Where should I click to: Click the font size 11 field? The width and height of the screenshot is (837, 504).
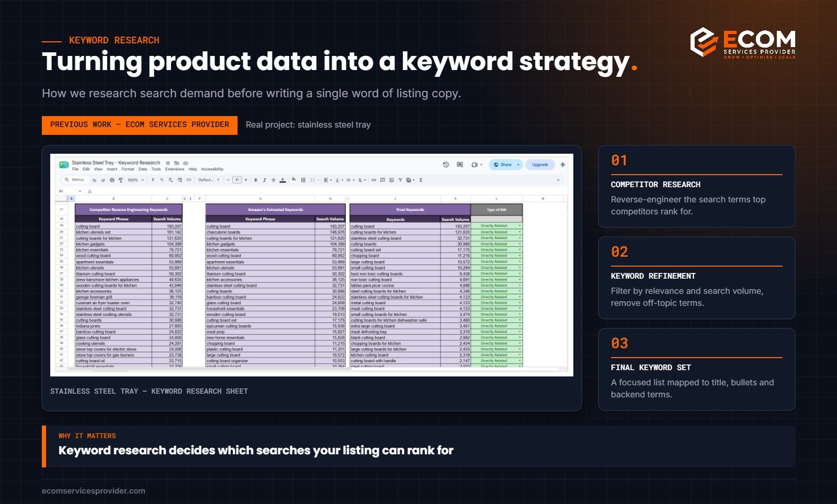(237, 180)
